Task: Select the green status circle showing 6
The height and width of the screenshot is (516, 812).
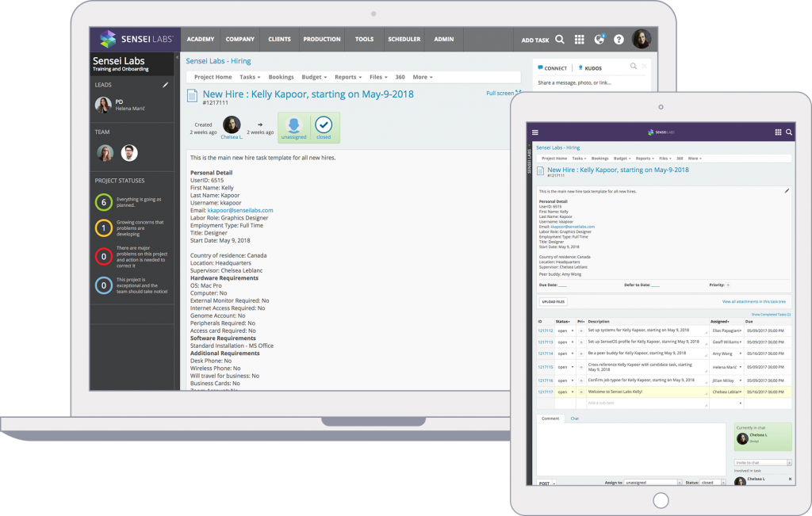Action: pyautogui.click(x=104, y=202)
